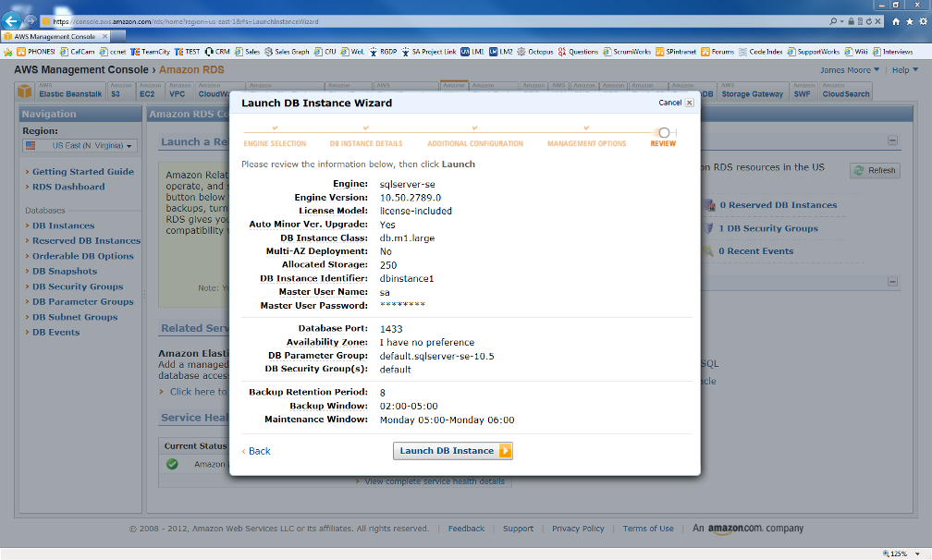The height and width of the screenshot is (560, 932).
Task: Open DB Events in navigation
Action: pyautogui.click(x=55, y=333)
